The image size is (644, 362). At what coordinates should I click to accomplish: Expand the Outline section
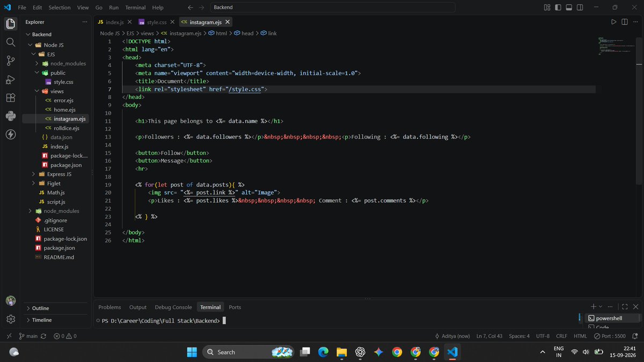[40, 308]
